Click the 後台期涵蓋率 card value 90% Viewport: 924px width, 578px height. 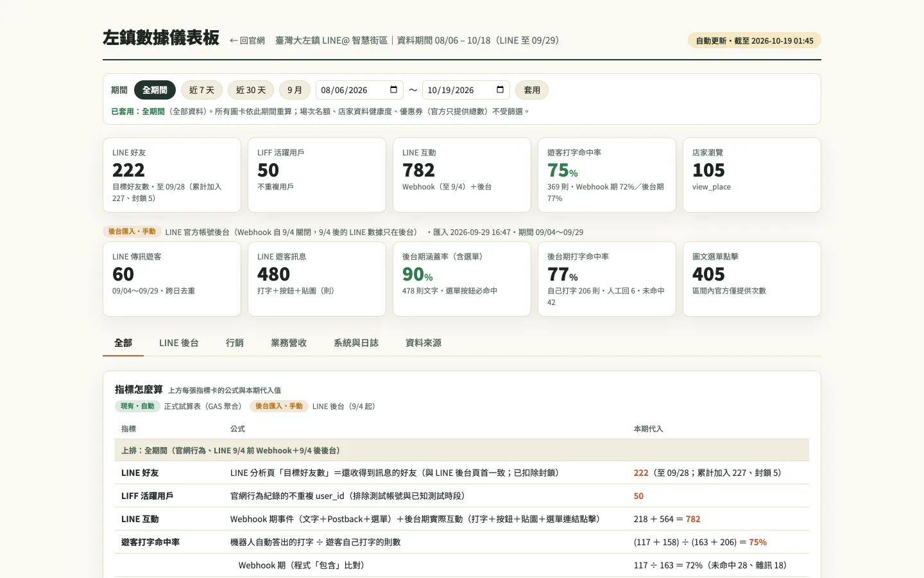click(x=418, y=274)
